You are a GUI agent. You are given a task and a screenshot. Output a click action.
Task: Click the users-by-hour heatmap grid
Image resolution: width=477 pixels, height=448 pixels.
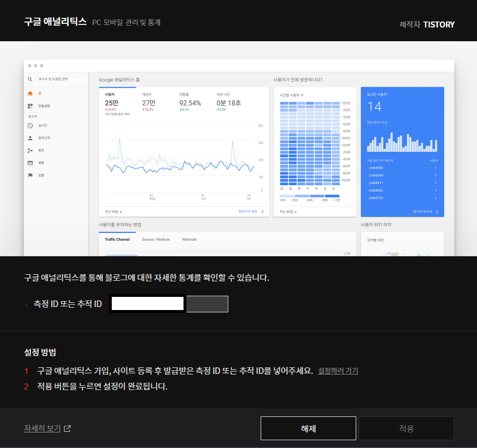pos(310,143)
